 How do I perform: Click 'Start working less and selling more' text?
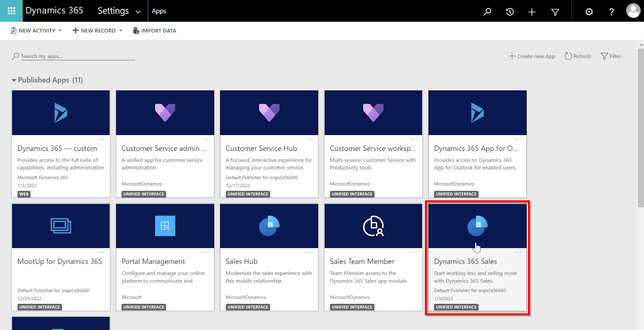click(475, 277)
